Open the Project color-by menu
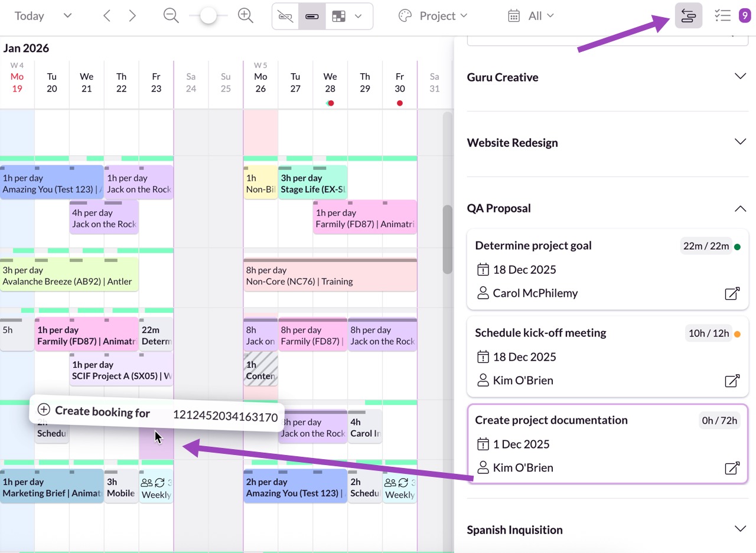The height and width of the screenshot is (553, 756). coord(433,16)
